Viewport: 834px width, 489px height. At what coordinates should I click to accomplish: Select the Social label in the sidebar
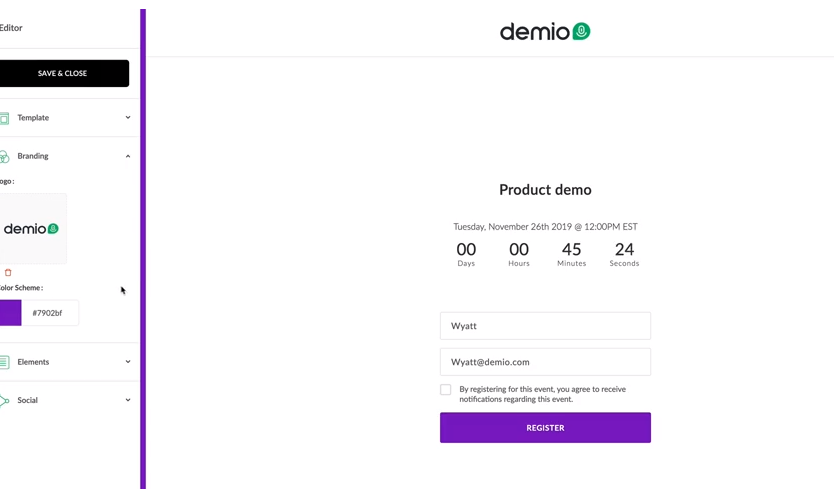(27, 400)
